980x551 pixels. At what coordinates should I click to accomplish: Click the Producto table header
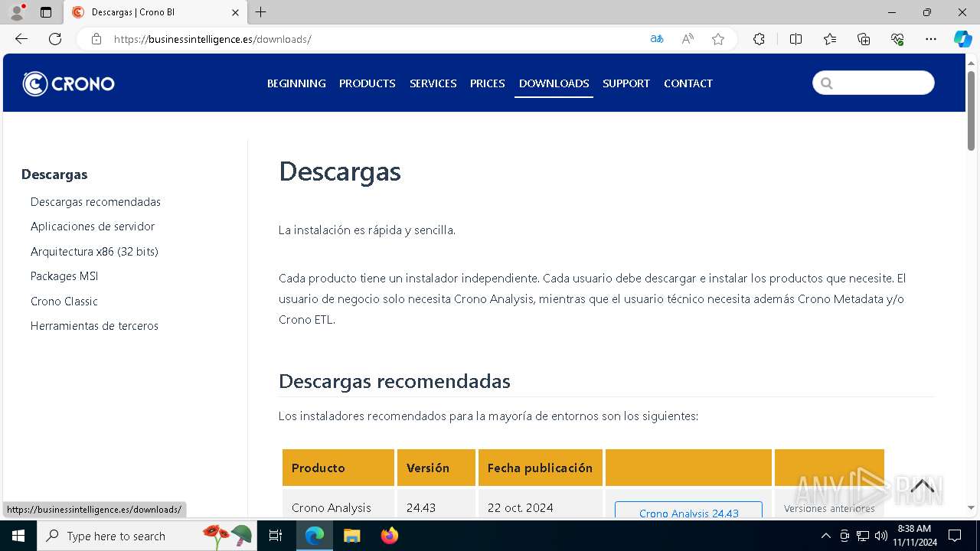pos(338,468)
